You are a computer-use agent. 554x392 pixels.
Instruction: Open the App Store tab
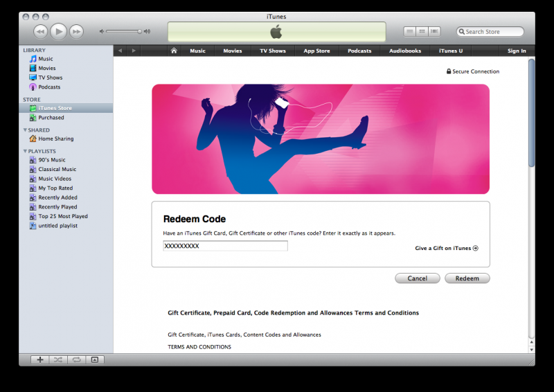316,51
